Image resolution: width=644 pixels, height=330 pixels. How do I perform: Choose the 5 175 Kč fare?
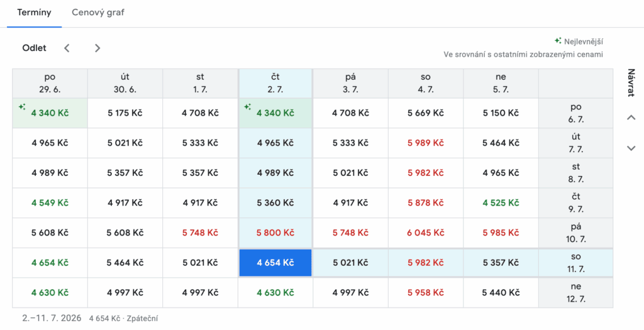[x=125, y=113]
